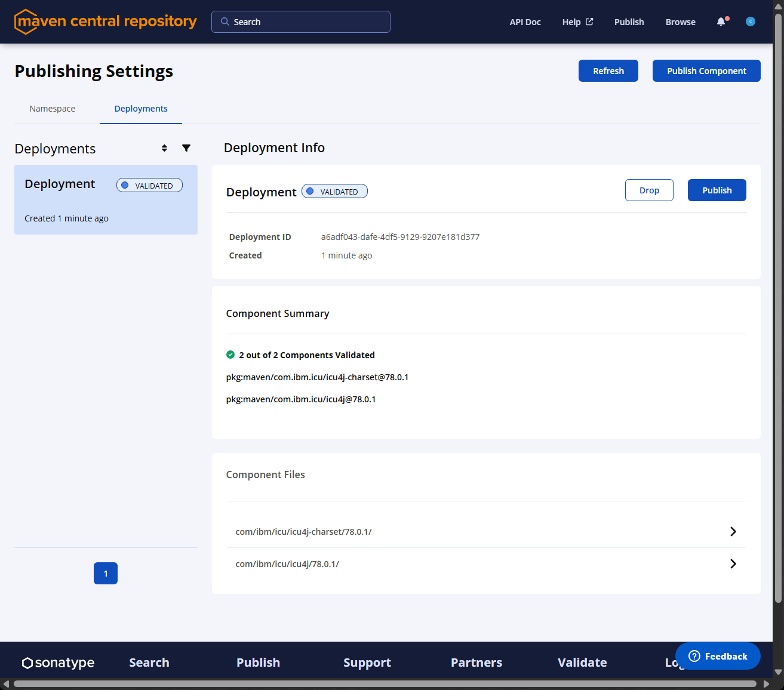Image resolution: width=784 pixels, height=690 pixels.
Task: Open the Feedback button
Action: [718, 656]
